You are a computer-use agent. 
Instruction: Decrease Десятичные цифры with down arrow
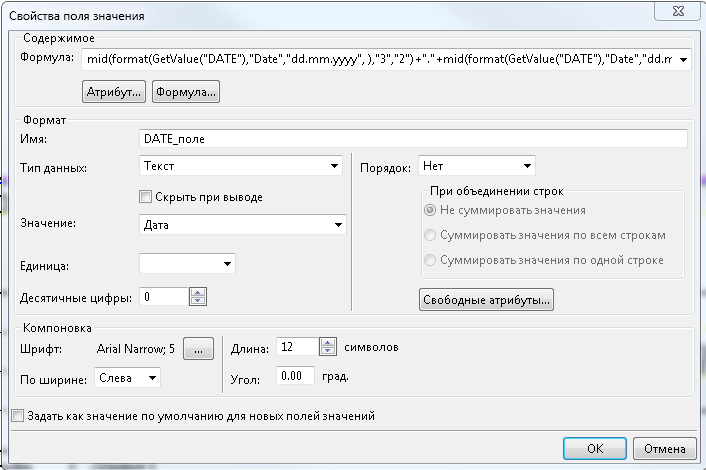(x=197, y=301)
